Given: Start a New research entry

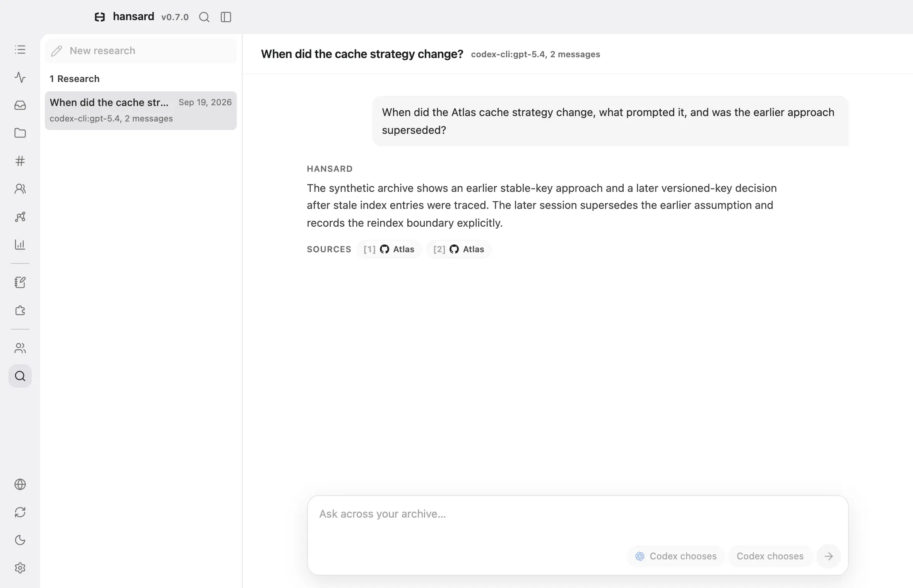Looking at the screenshot, I should pyautogui.click(x=141, y=51).
